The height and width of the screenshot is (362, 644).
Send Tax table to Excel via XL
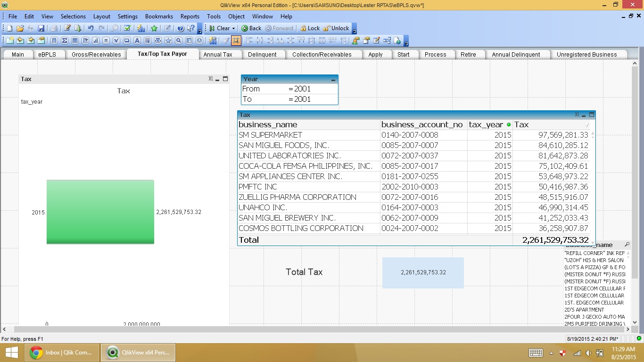point(577,115)
